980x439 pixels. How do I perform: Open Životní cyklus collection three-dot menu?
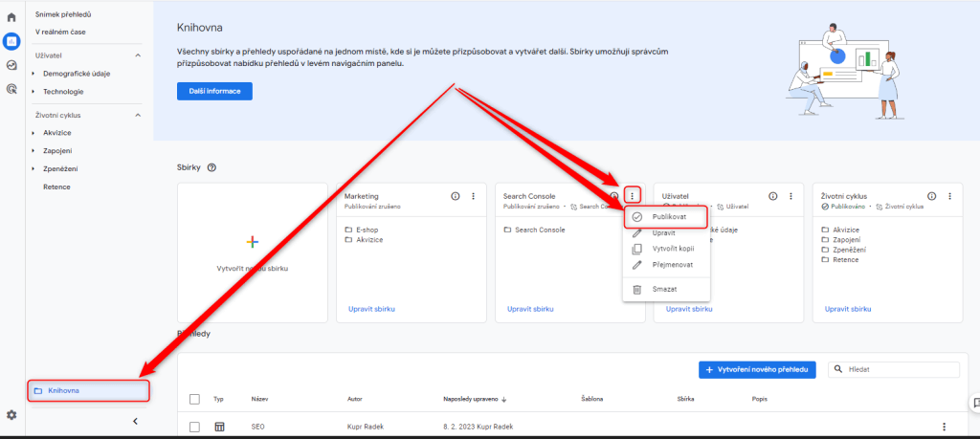948,196
